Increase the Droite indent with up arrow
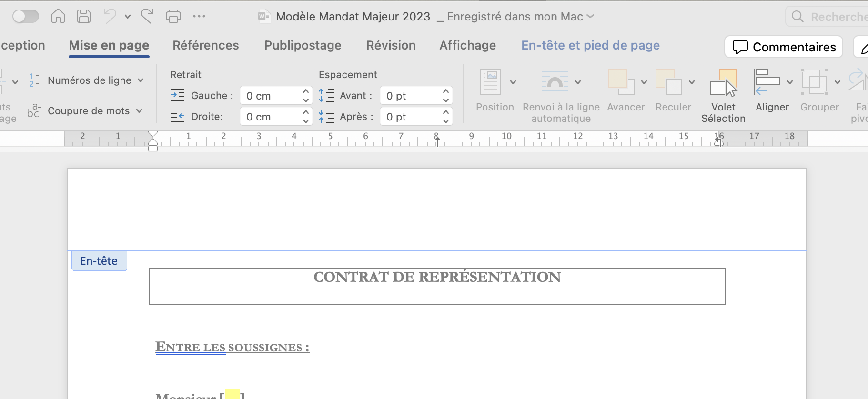The height and width of the screenshot is (399, 868). 306,112
